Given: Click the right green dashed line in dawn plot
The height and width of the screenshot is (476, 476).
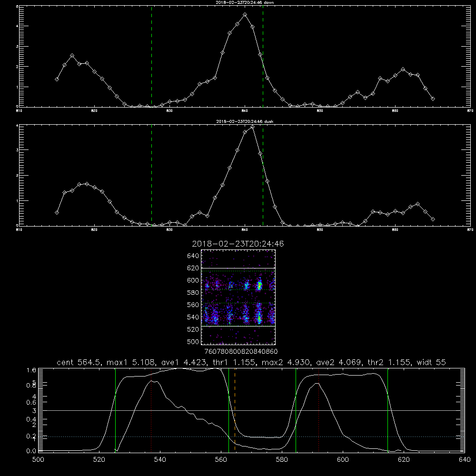Looking at the screenshot, I should pos(263,56).
